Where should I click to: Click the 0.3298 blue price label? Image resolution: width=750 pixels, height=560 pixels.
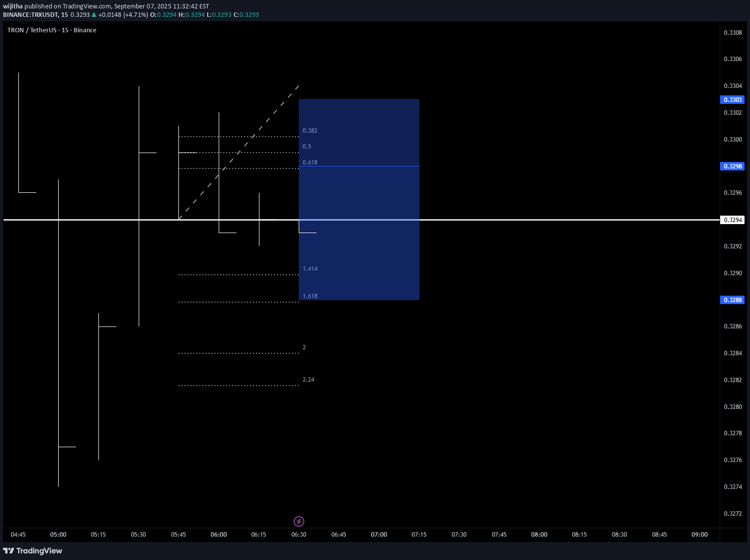(733, 166)
